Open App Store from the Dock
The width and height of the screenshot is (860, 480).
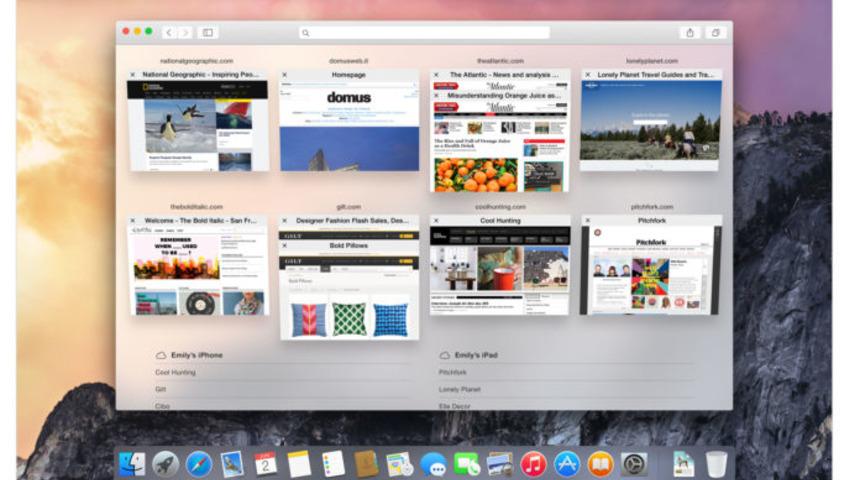(x=567, y=464)
